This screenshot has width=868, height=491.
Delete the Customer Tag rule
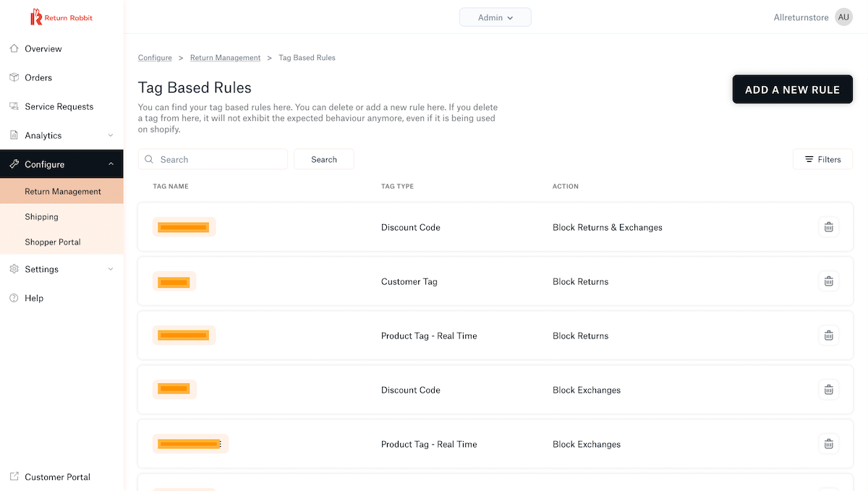pyautogui.click(x=829, y=281)
